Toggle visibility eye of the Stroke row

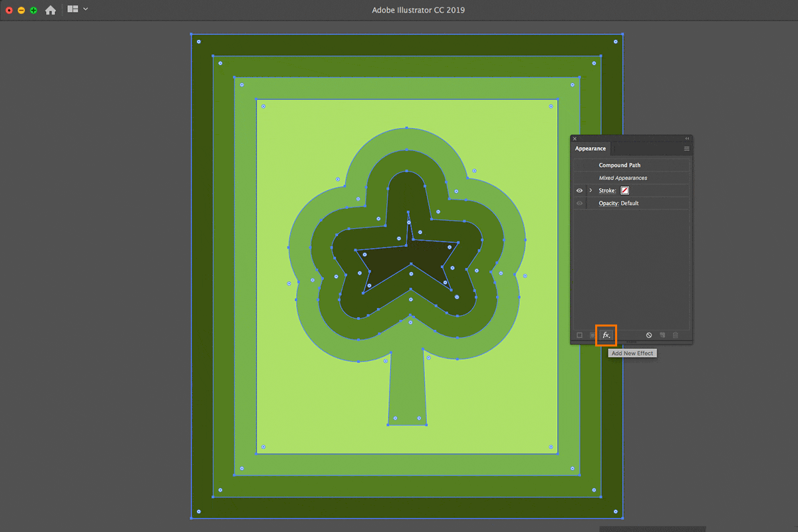[579, 191]
